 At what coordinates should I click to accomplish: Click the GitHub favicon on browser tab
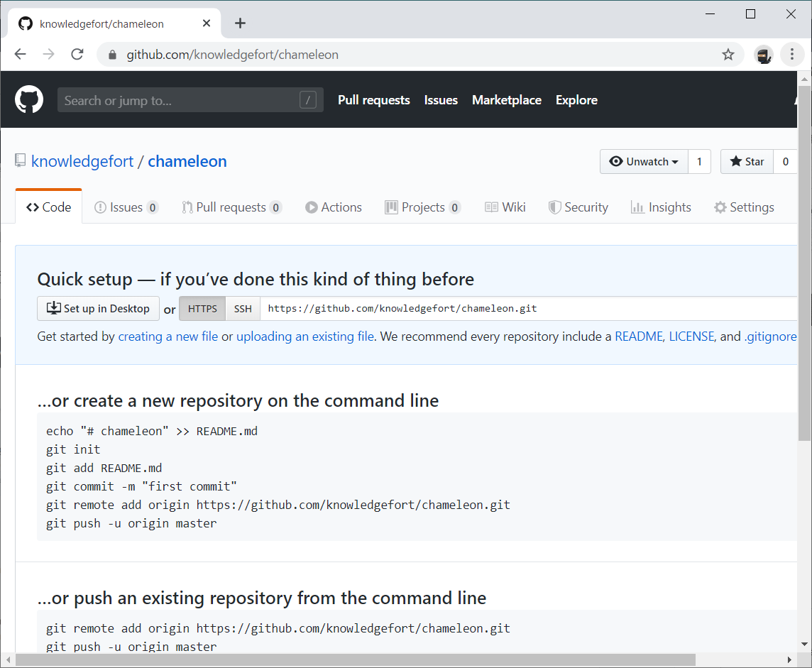point(26,23)
